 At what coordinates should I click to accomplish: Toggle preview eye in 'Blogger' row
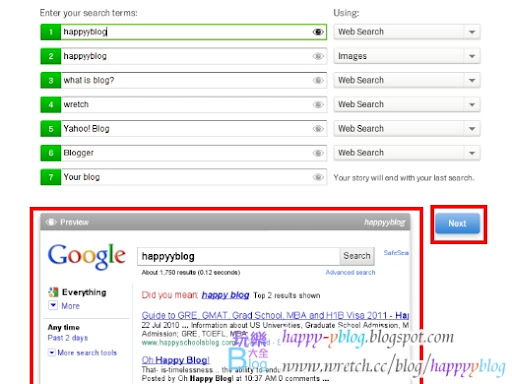point(318,153)
